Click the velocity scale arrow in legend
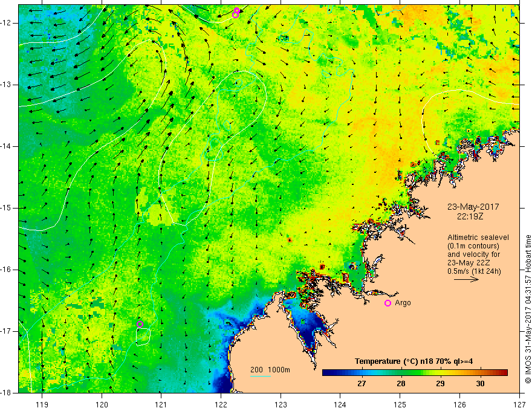The image size is (532, 411). (x=466, y=279)
